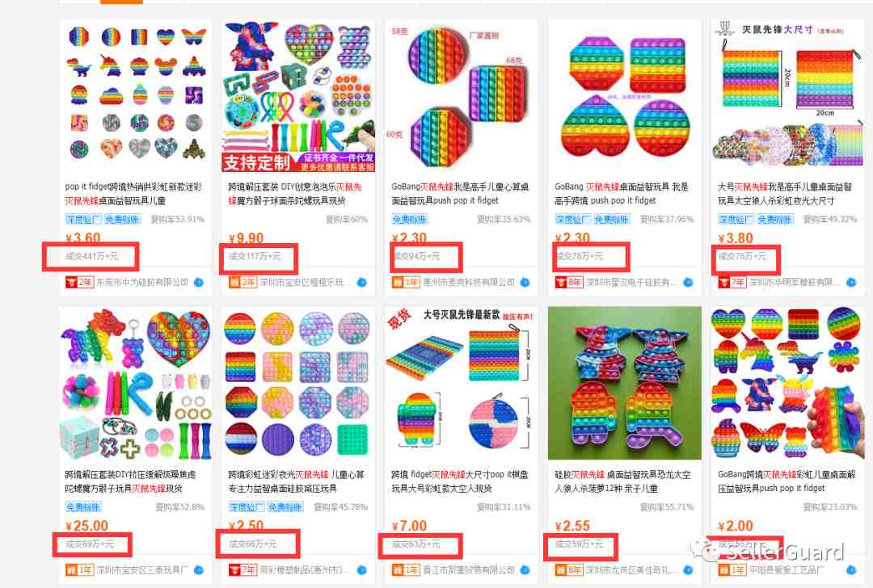Click chat icon beside 东莞市中为硅胶有限公司
The image size is (873, 588).
pyautogui.click(x=199, y=283)
